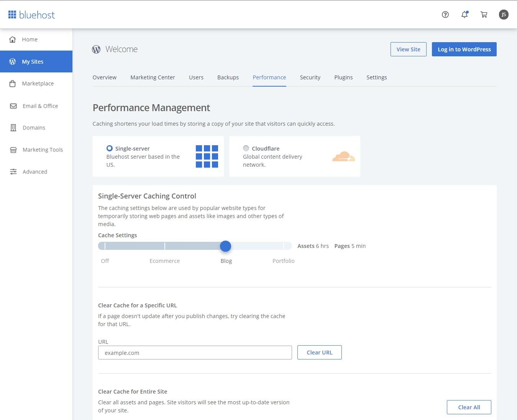Set cache slider to Ecommerce tick
Screen dimensions: 517x420
click(165, 246)
